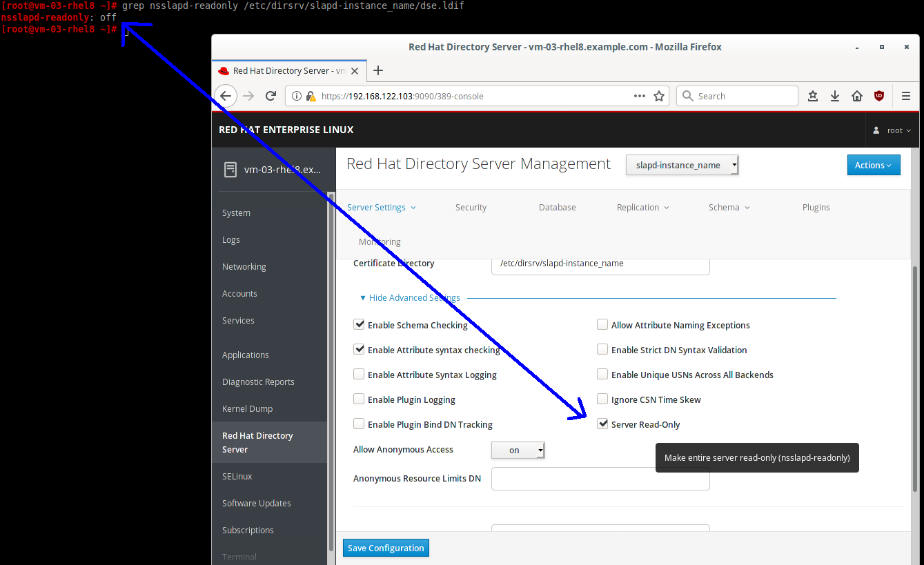Open the Firefox downloads panel
Viewport: 924px width, 565px height.
835,96
